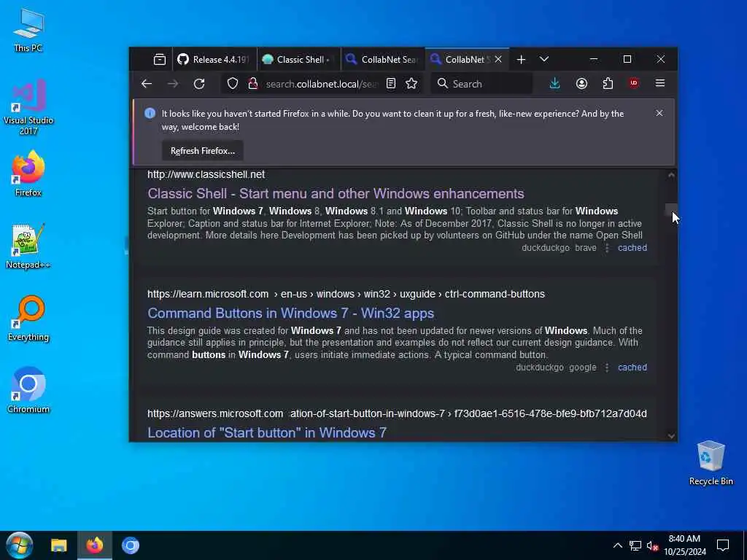Image resolution: width=747 pixels, height=560 pixels.
Task: Open the Windows Start orb
Action: click(x=19, y=545)
